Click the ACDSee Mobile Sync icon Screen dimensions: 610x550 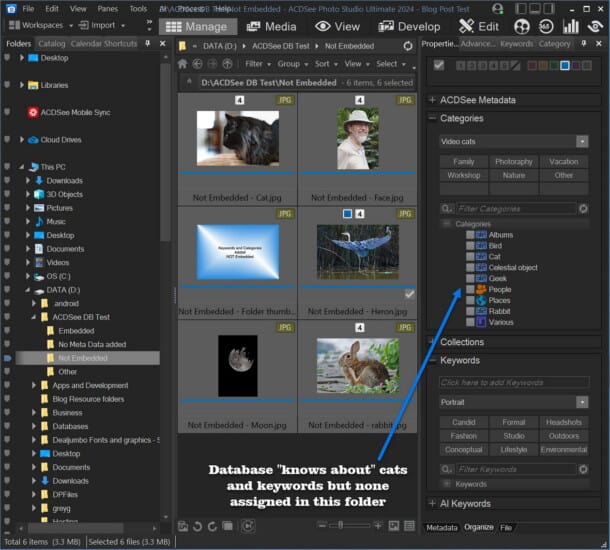tap(33, 112)
